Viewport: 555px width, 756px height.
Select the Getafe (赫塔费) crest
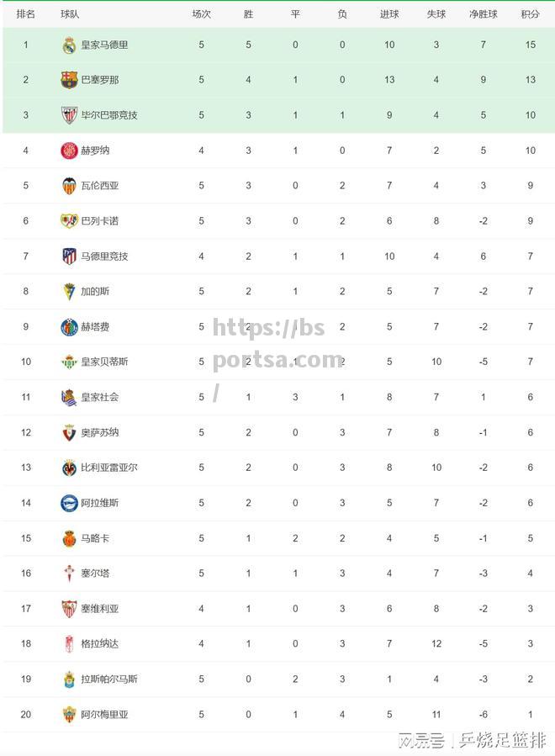click(69, 327)
